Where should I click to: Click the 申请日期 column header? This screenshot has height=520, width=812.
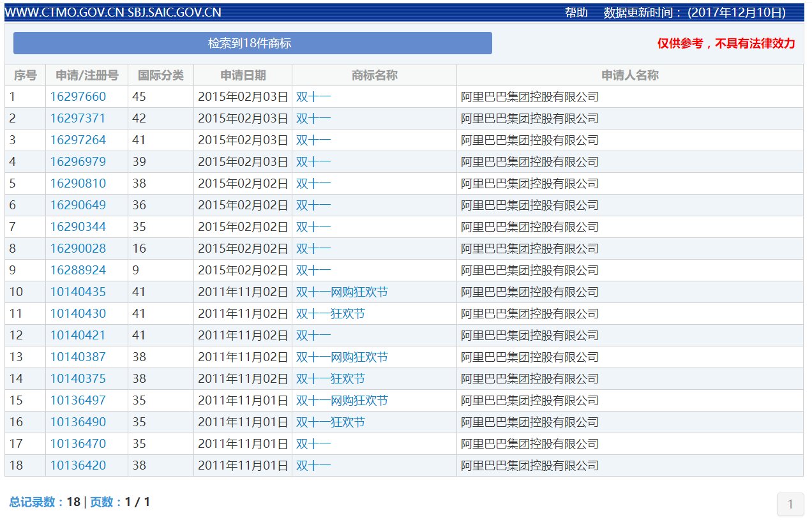243,75
